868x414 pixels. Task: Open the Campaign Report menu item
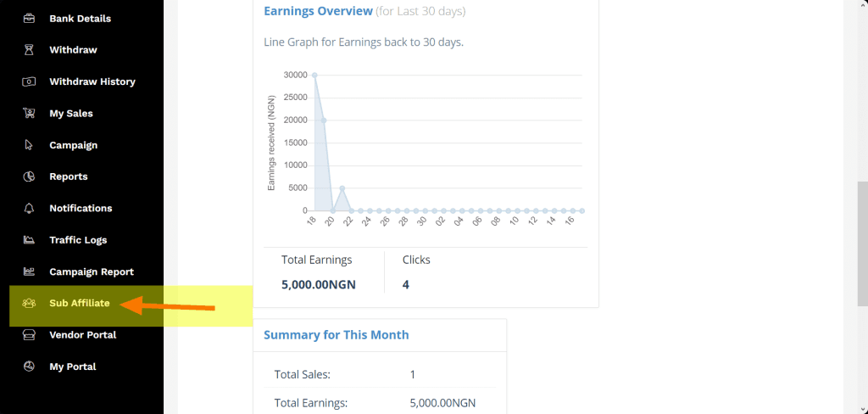click(92, 272)
